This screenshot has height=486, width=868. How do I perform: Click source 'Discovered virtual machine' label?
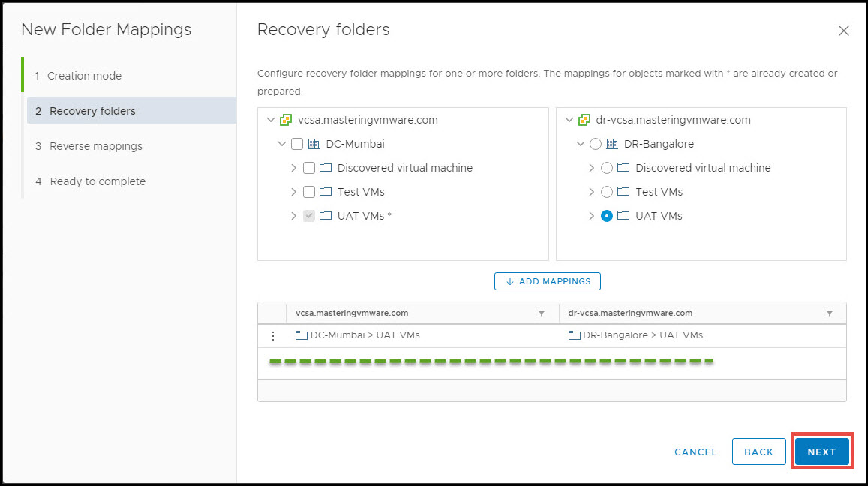pos(405,168)
